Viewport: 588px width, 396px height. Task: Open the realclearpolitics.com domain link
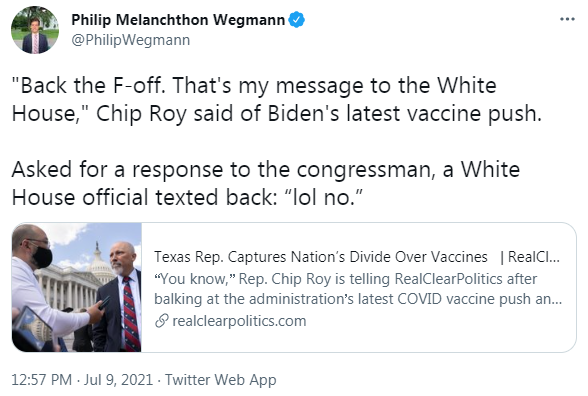[239, 321]
